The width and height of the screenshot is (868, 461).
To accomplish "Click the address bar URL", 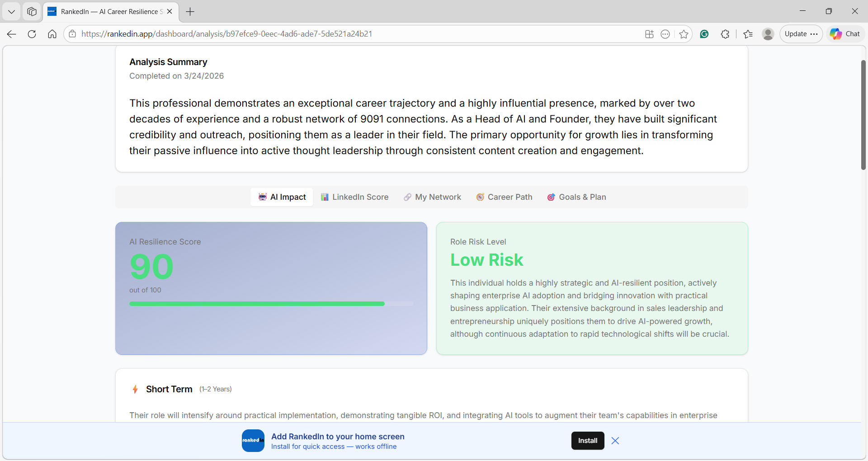I will 226,34.
